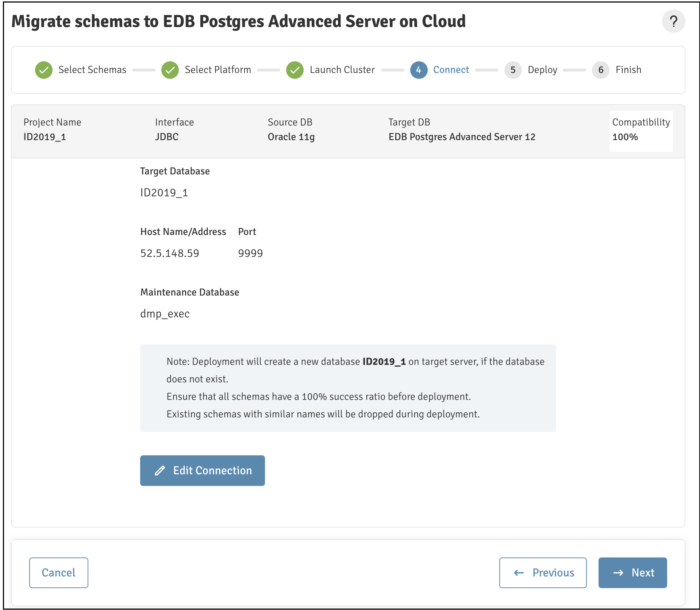Screen dimensions: 700x610
Task: Select the Connect step label
Action: (451, 70)
